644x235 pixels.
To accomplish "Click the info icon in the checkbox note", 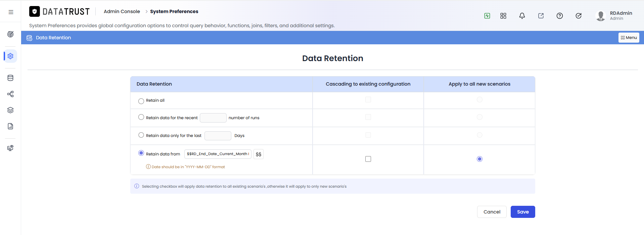I will point(137,186).
